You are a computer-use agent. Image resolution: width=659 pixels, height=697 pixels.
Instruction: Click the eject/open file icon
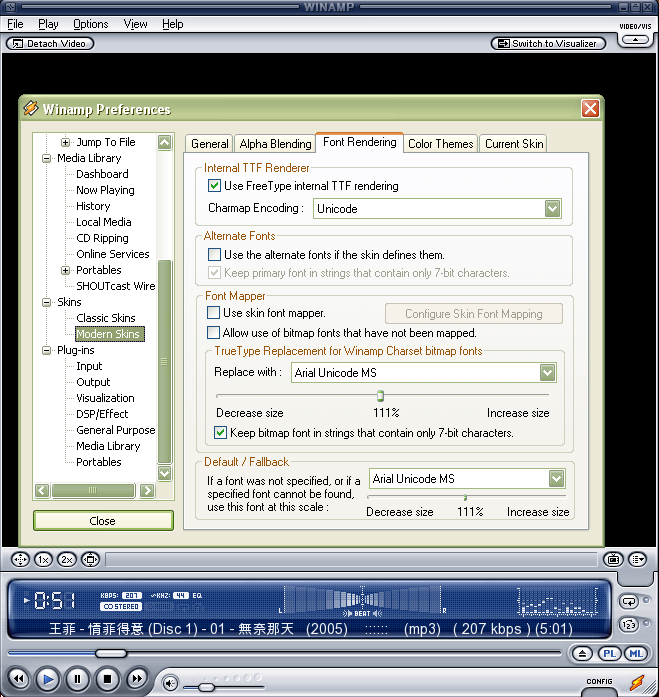coord(582,653)
